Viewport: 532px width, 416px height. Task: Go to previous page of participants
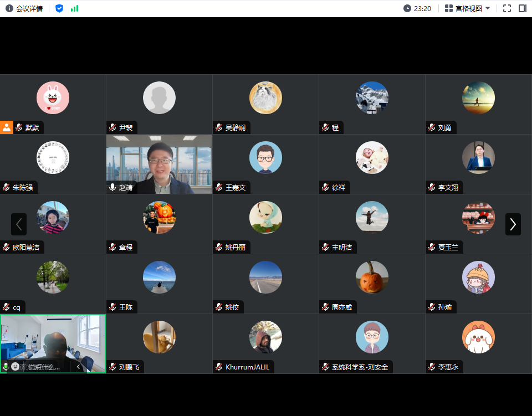[19, 224]
